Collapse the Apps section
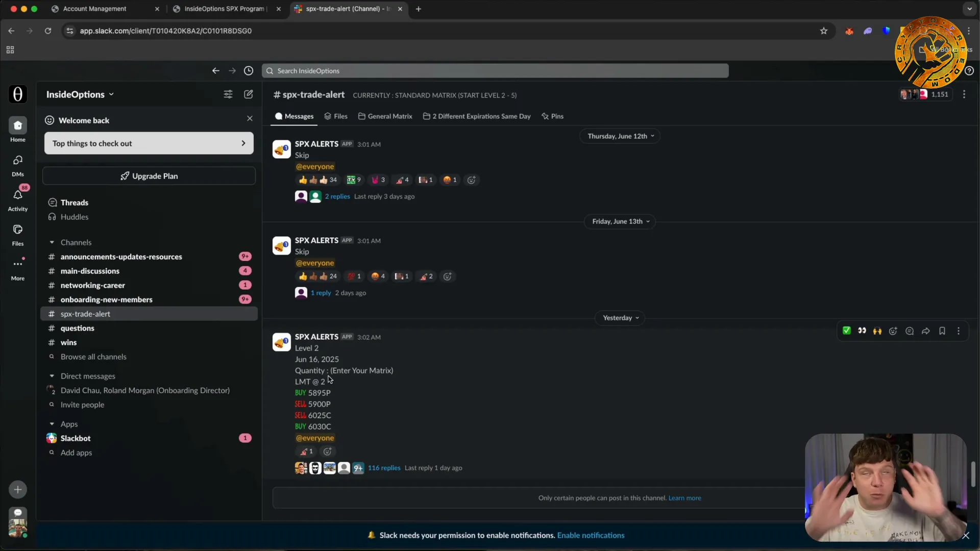Screen dimensions: 980x551 coord(52,424)
